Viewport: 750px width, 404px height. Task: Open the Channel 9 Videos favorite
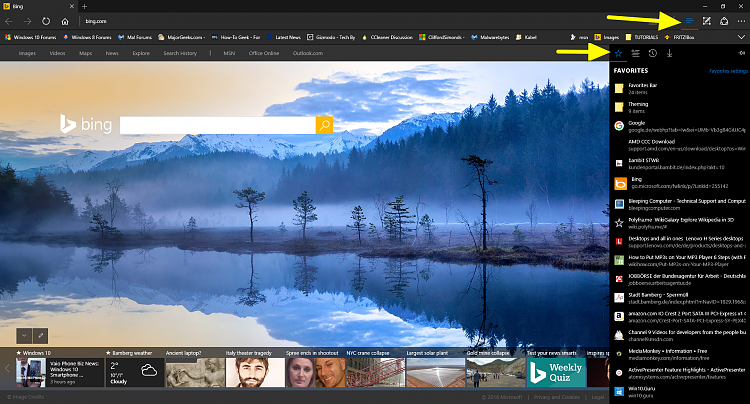pos(680,336)
